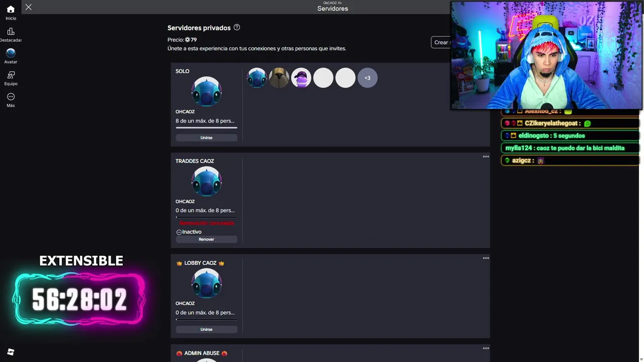Click the Inactivo status on TRADDES CAOZ
This screenshot has height=362, width=644.
point(189,232)
